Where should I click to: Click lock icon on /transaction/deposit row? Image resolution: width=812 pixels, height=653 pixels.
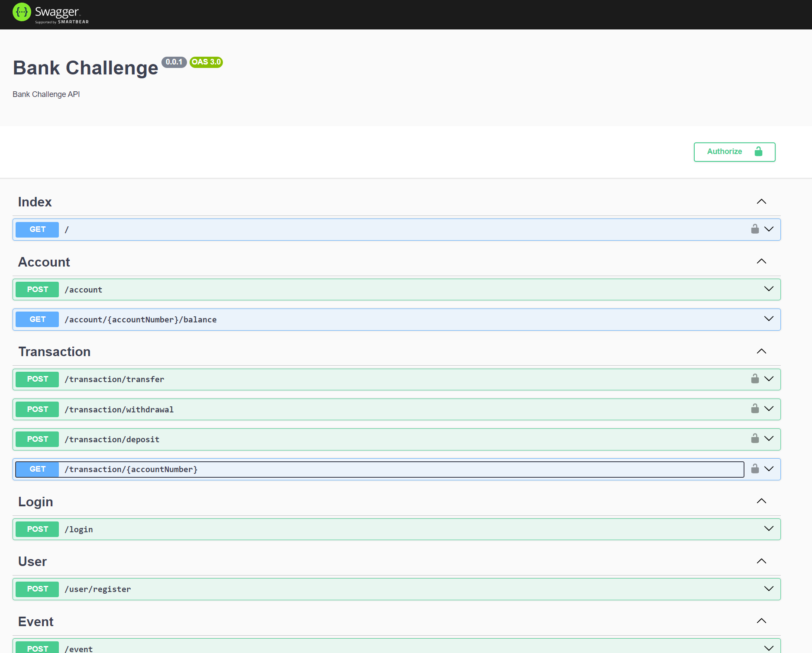pos(755,438)
